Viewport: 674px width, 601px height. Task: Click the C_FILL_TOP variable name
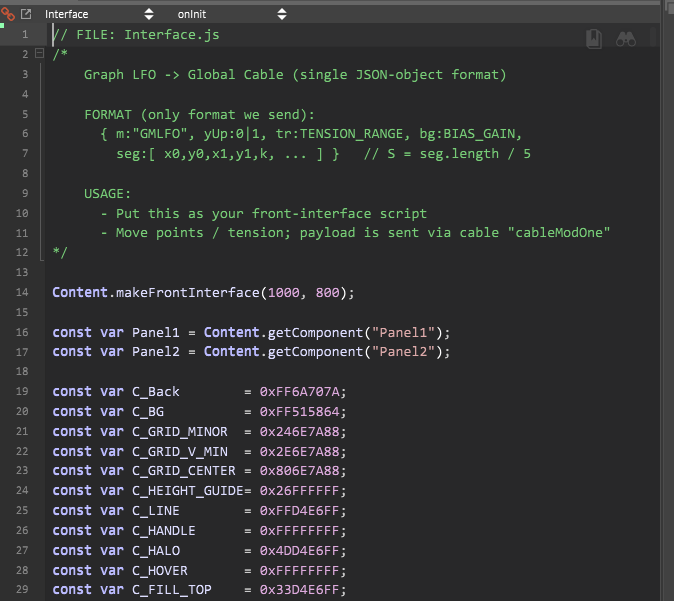coord(172,589)
